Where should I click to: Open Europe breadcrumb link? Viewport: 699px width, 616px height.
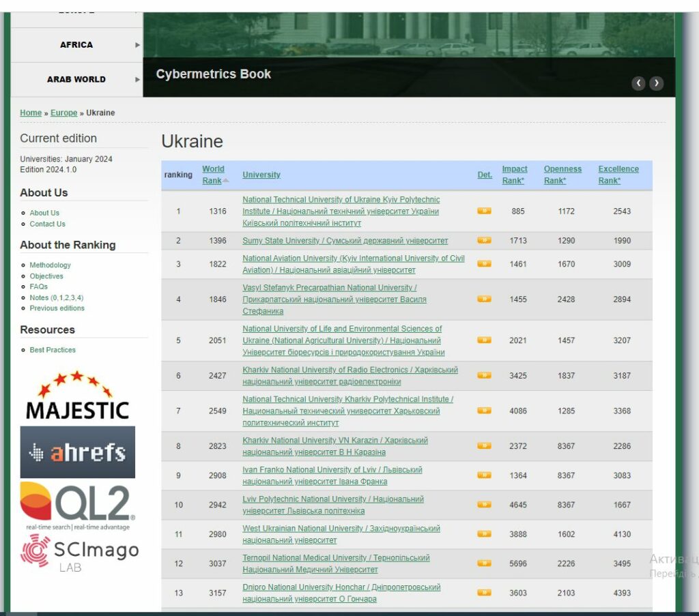pyautogui.click(x=63, y=113)
